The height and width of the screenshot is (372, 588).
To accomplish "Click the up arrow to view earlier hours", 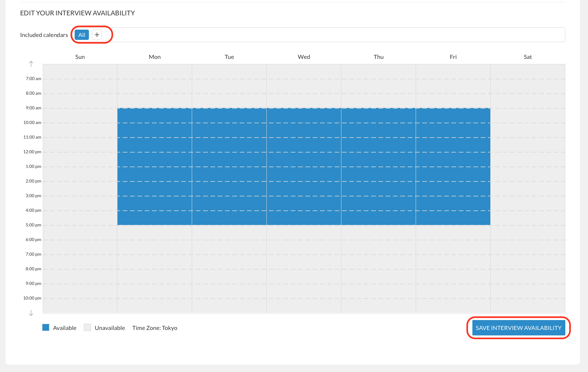I will click(31, 64).
